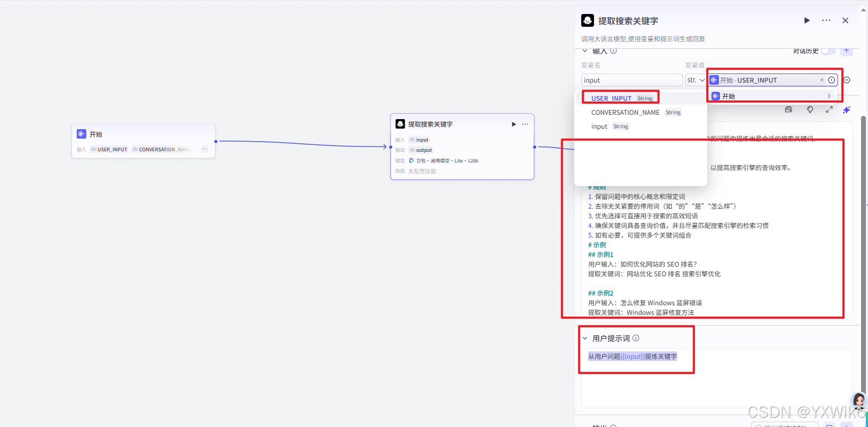Edit the variable name field containing input

[x=632, y=80]
